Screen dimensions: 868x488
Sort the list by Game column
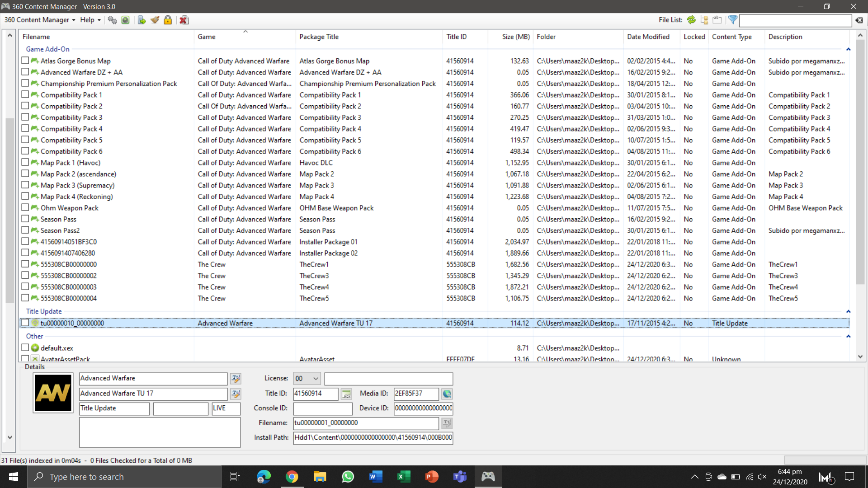point(245,37)
